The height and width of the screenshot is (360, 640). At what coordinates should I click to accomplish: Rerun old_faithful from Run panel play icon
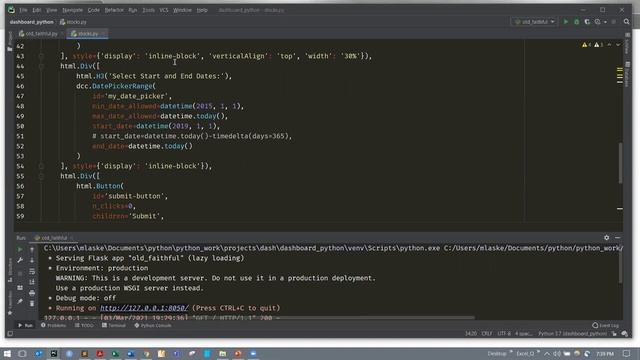(x=20, y=249)
